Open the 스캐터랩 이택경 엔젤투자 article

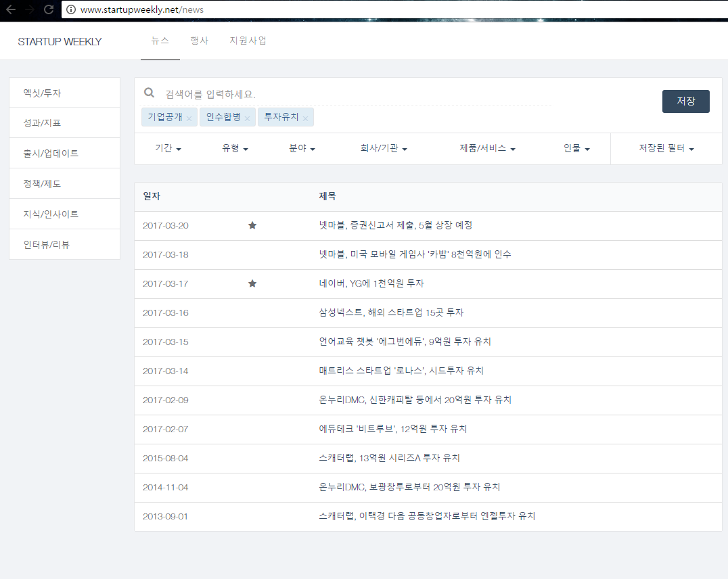(x=427, y=516)
